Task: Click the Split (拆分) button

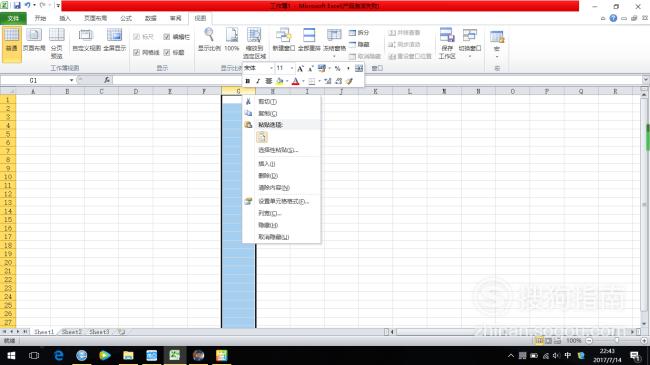Action: (x=359, y=33)
